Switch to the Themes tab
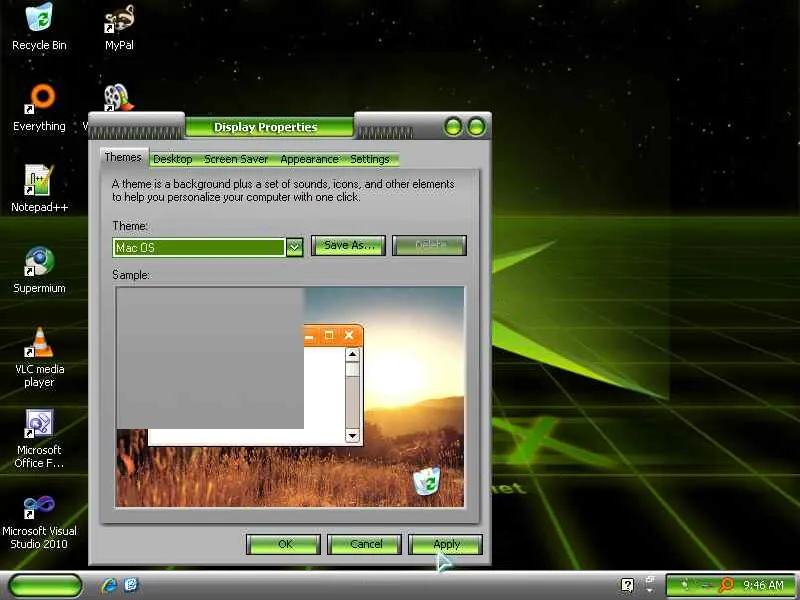Screen dimensions: 800x600 click(123, 157)
